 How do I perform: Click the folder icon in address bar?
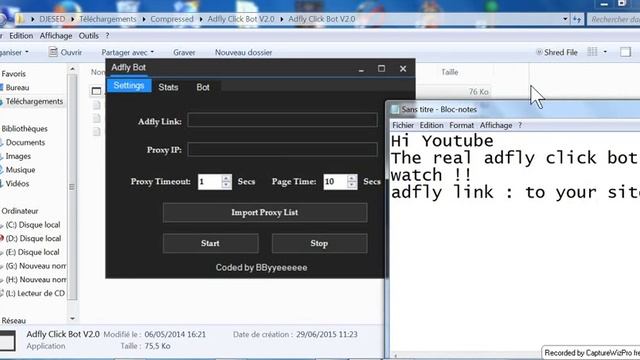pos(20,19)
